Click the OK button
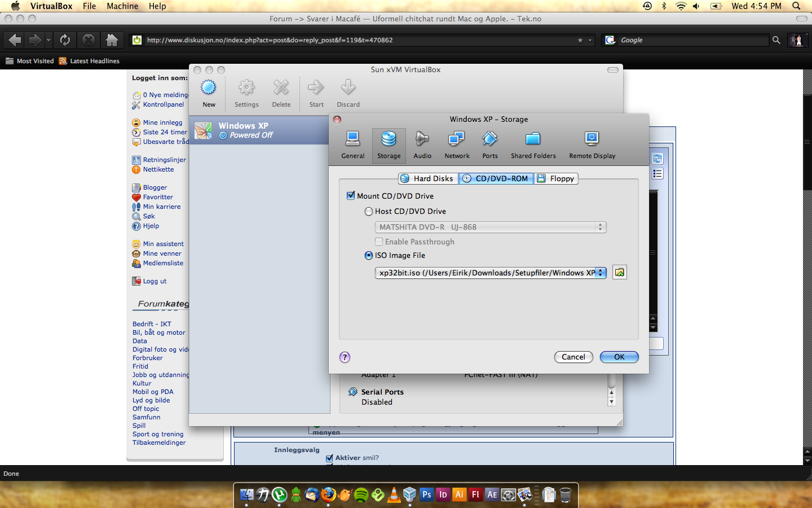The image size is (812, 508). [x=619, y=357]
